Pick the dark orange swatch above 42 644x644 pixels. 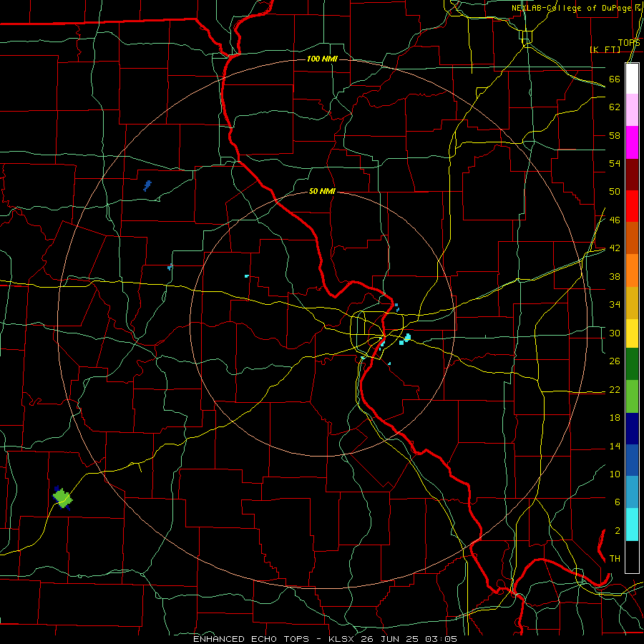pyautogui.click(x=632, y=238)
